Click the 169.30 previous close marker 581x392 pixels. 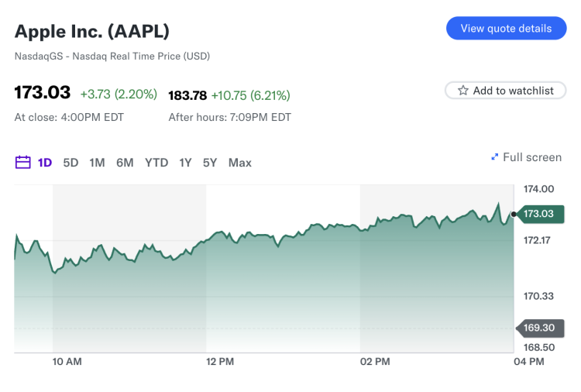(538, 328)
